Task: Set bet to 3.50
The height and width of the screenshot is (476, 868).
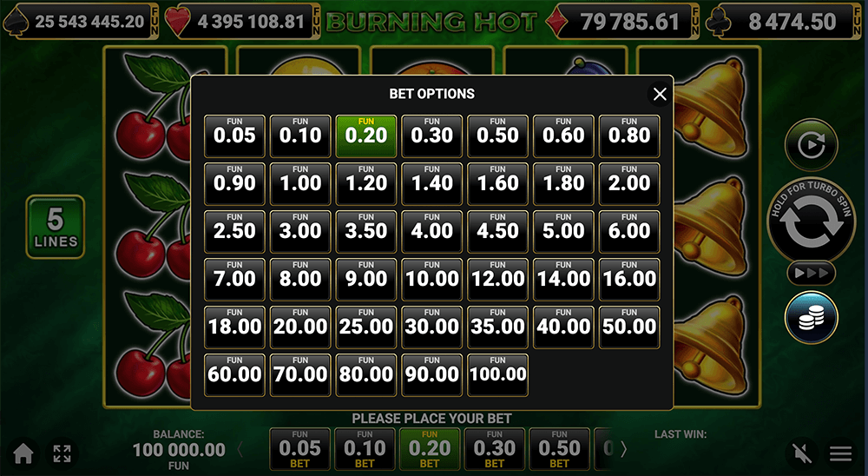Action: pyautogui.click(x=366, y=232)
